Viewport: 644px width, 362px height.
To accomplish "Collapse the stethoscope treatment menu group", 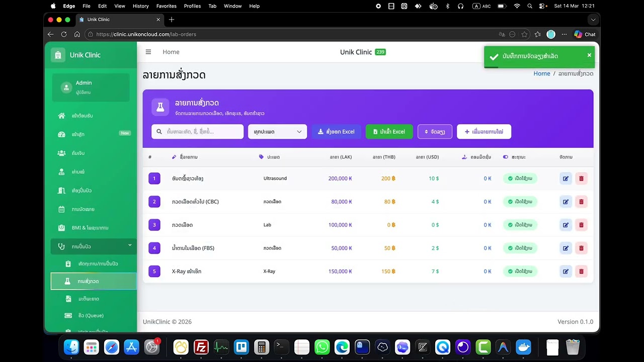I will pos(94,246).
